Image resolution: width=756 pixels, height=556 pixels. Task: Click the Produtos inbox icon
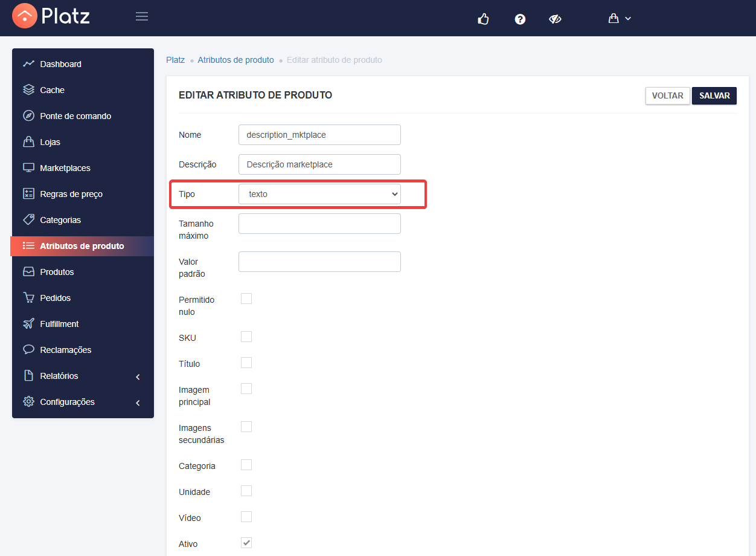(x=28, y=272)
